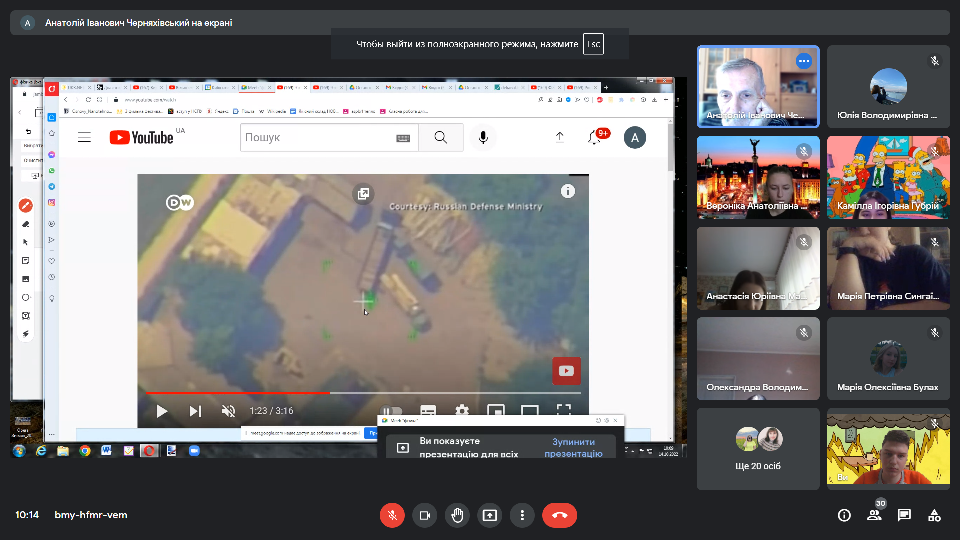Enter YouTube full screen
This screenshot has width=960, height=540.
[564, 410]
